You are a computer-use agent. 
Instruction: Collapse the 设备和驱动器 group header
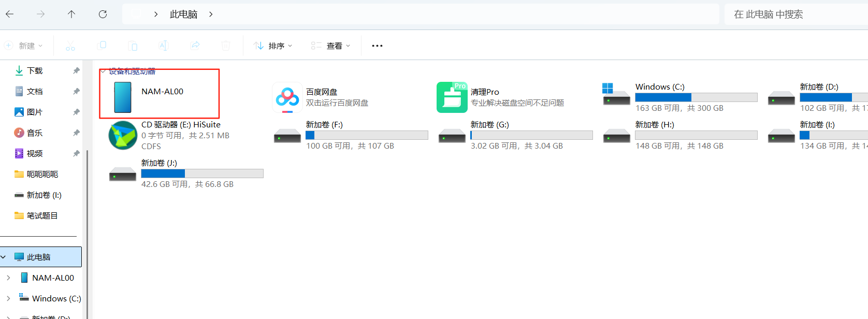[x=103, y=71]
